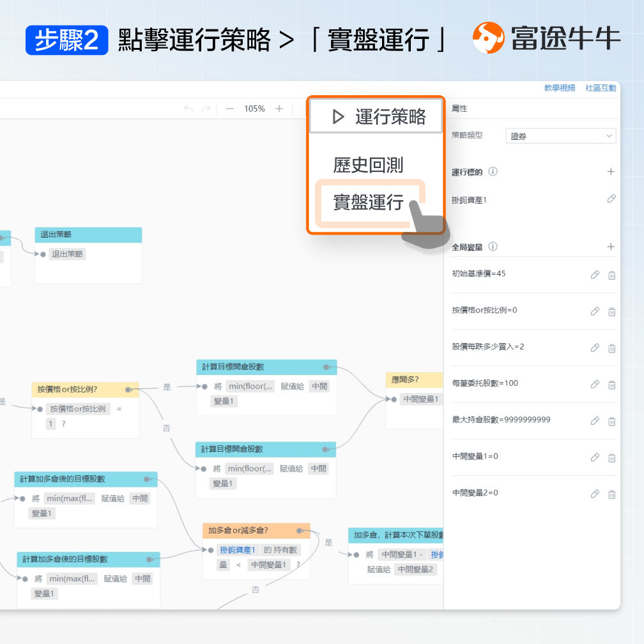
Task: Edit 股價每跌多少買入=2 with the pencil icon
Action: (x=595, y=348)
